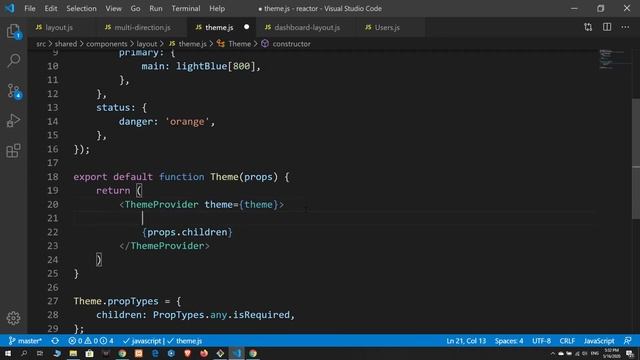Open Brave browser from the taskbar
Viewport: 640px width, 360px height.
[x=188, y=353]
